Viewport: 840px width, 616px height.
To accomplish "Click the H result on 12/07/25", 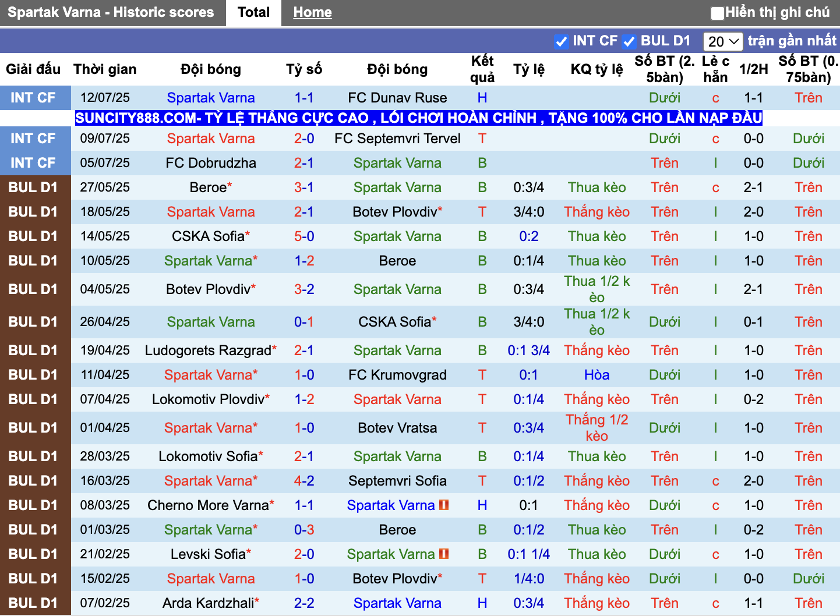I will tap(482, 98).
